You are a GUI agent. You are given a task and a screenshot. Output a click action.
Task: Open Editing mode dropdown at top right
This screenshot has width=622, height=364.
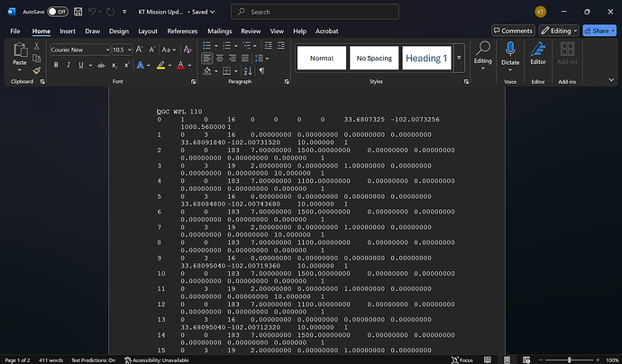559,31
